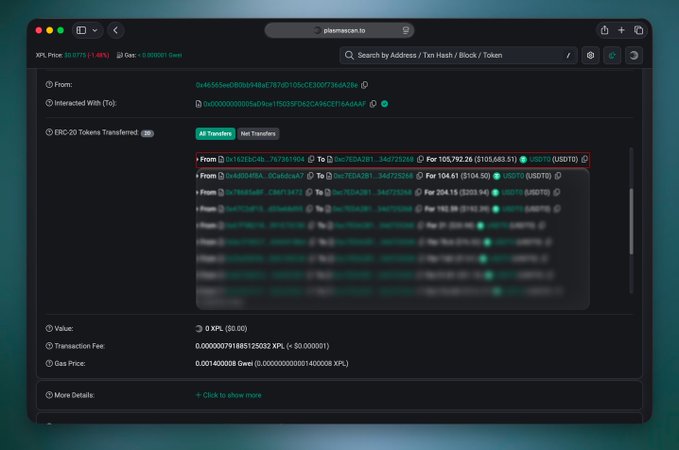Click the transfer count badge 20
Screen dimensions: 679x450
(x=147, y=133)
